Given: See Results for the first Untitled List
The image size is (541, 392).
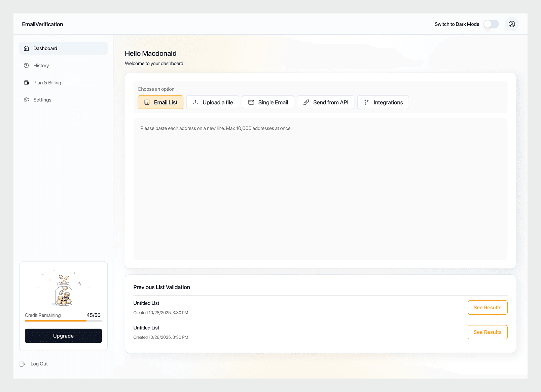Looking at the screenshot, I should [488, 307].
